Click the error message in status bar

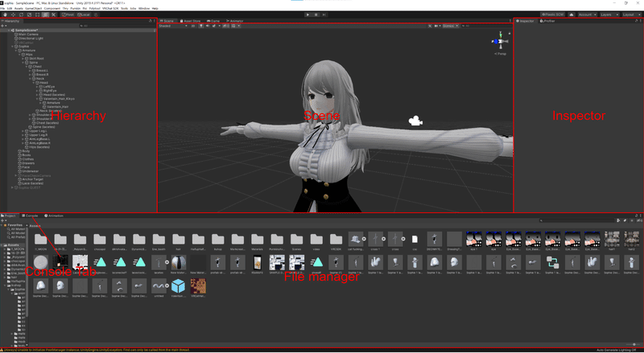97,350
